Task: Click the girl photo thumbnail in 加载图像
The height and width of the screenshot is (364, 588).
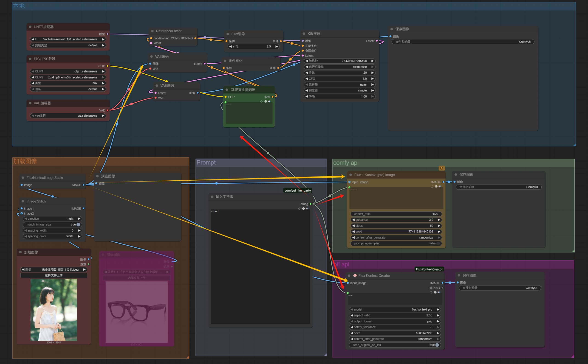Action: (54, 310)
